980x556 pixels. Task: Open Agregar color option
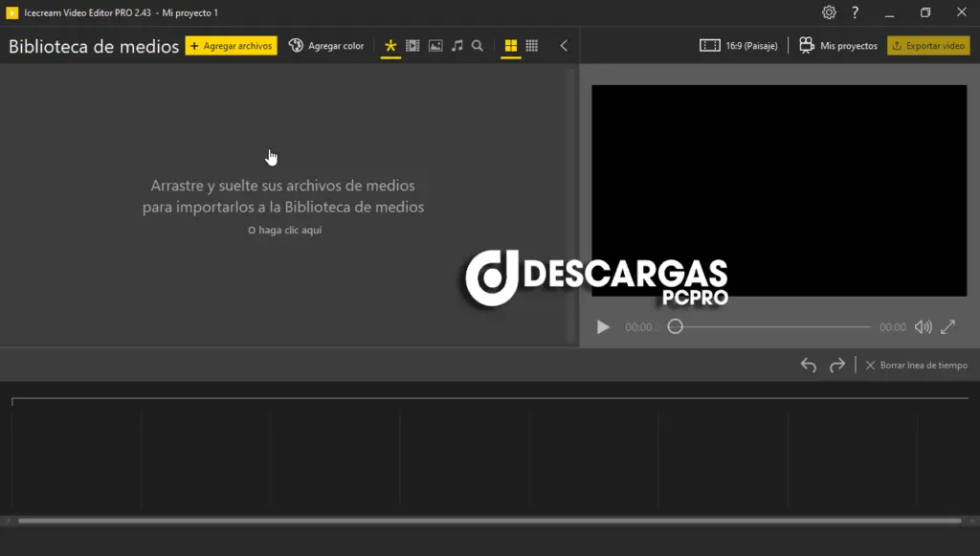tap(326, 46)
